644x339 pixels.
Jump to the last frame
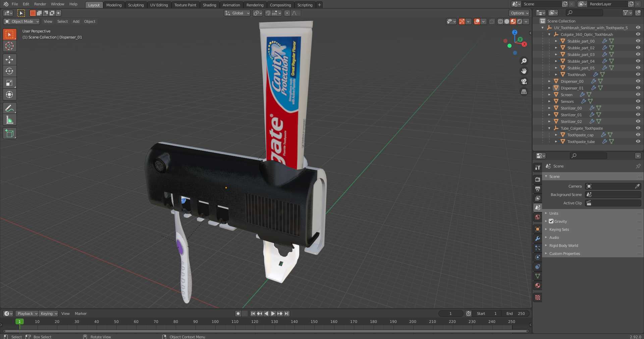pyautogui.click(x=286, y=314)
